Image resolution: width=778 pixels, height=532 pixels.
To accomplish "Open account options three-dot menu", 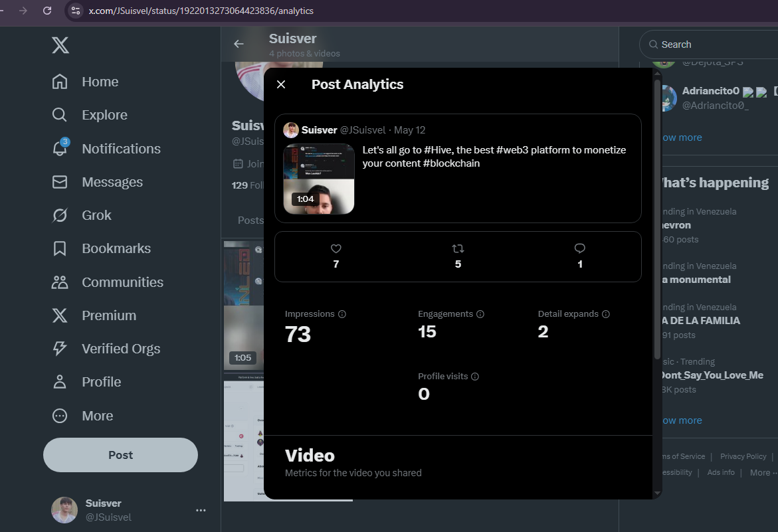I will click(201, 510).
